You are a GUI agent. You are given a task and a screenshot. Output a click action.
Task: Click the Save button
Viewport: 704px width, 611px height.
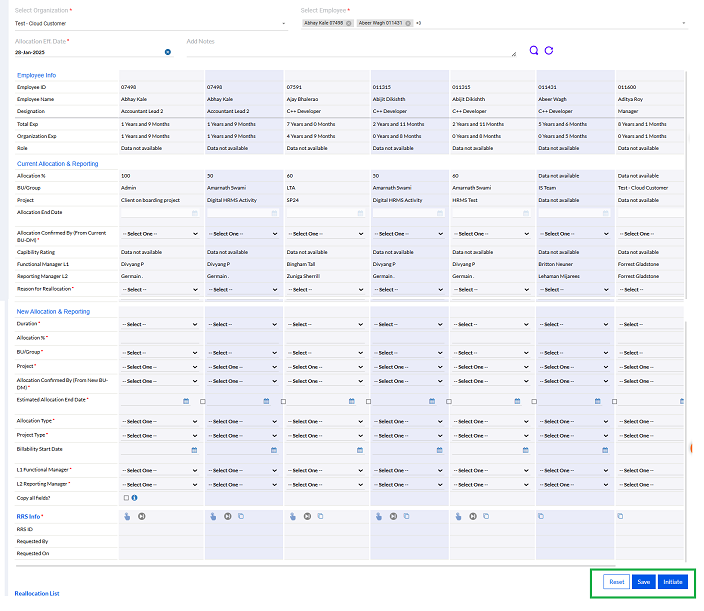[x=643, y=582]
